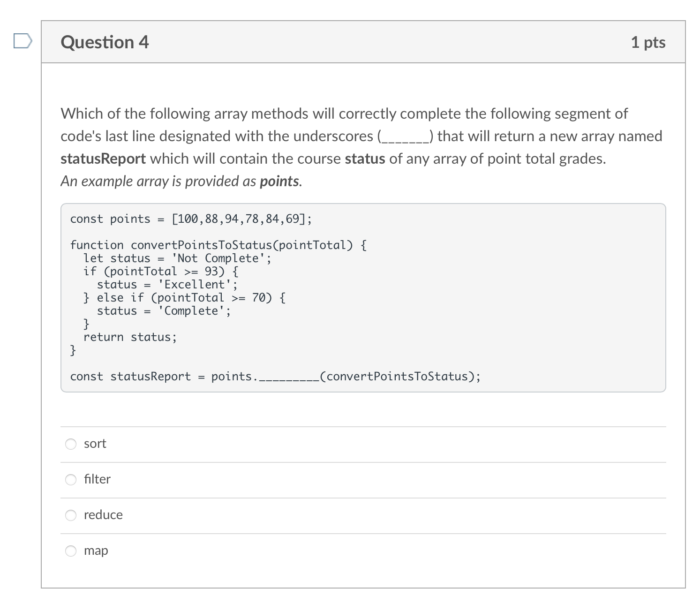Select the map answer option

click(70, 551)
